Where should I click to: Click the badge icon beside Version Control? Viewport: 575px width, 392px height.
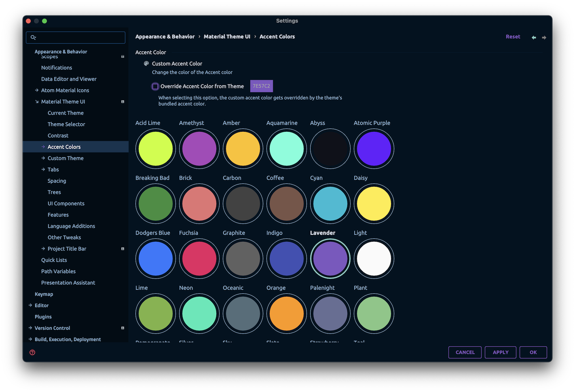click(x=123, y=328)
